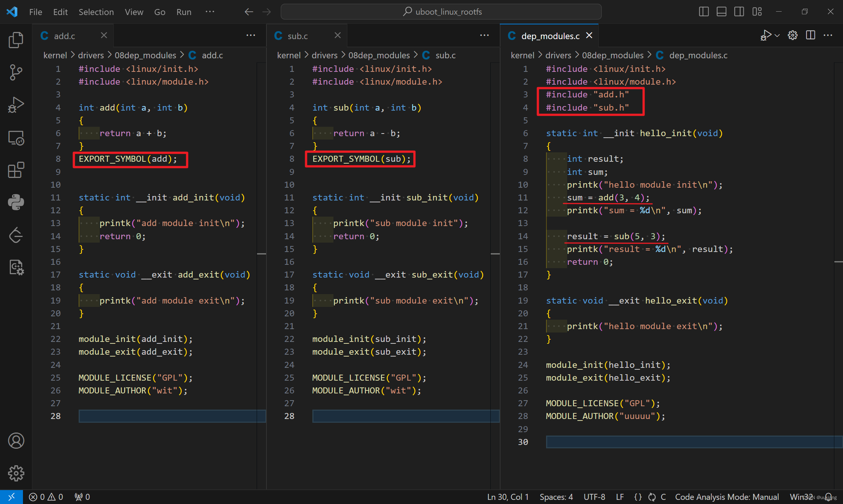Click the UTF-8 encoding status item
Screen dimensions: 843x504
point(594,497)
